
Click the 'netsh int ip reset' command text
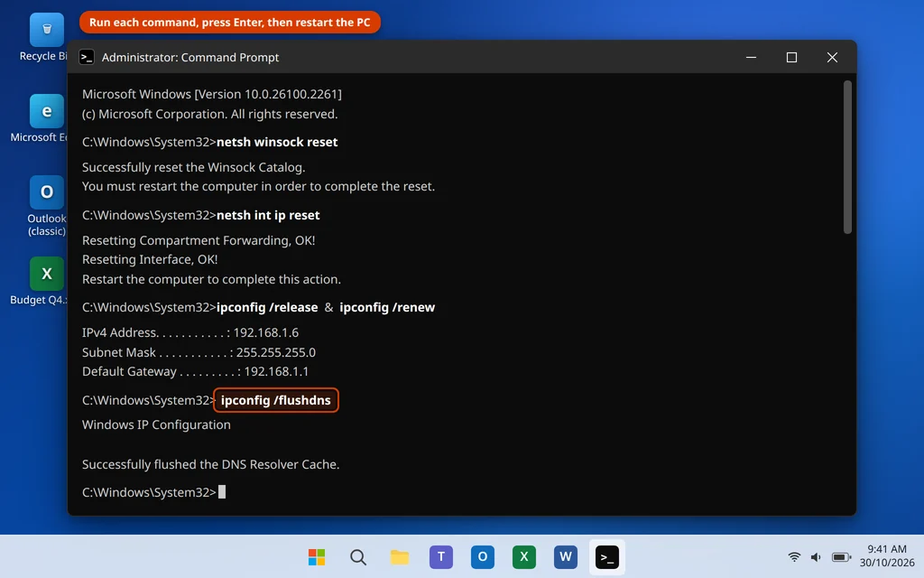tap(268, 215)
